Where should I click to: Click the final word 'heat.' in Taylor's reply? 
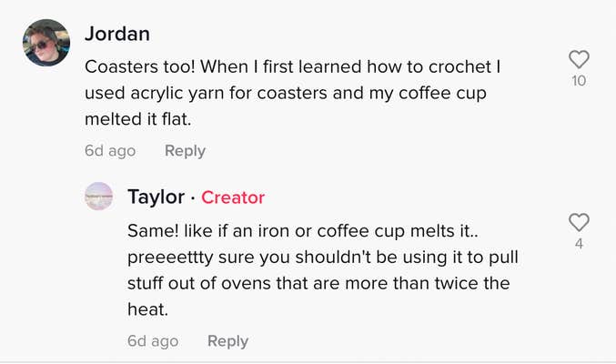tap(149, 308)
